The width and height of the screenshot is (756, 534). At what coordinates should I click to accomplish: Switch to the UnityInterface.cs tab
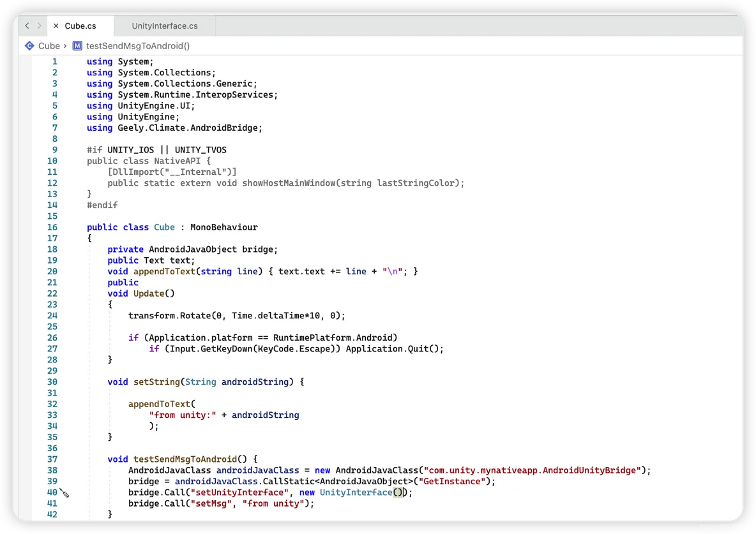(x=165, y=26)
